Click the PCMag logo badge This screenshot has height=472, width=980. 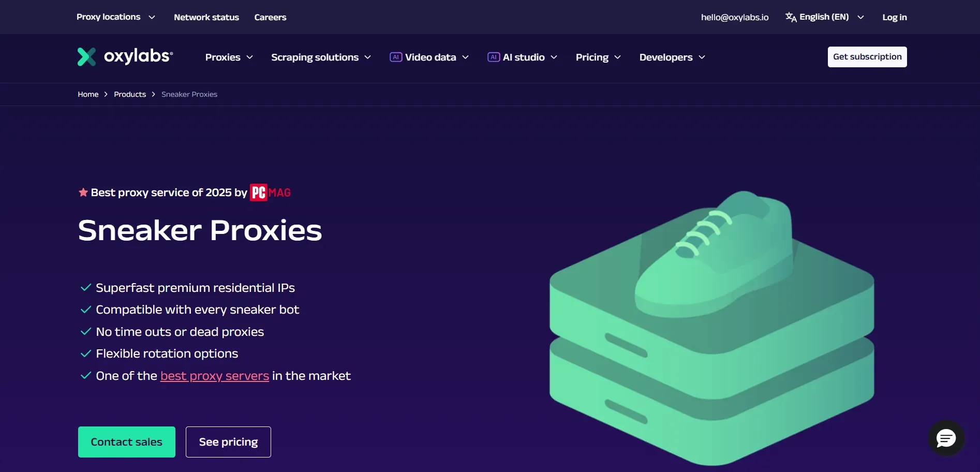point(270,193)
